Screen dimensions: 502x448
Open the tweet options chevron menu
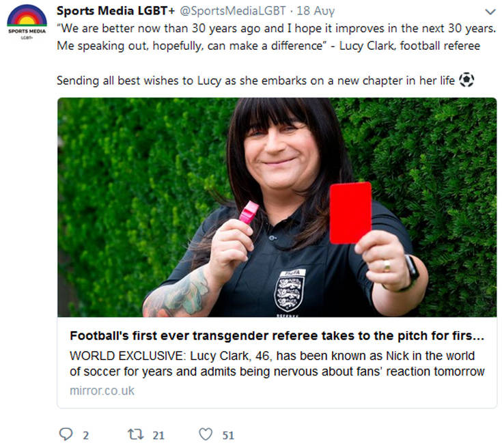[x=490, y=12]
